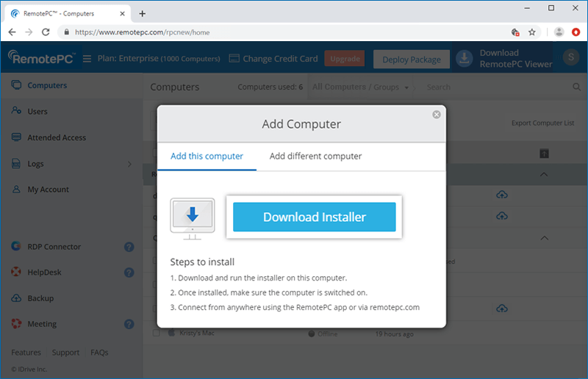The image size is (588, 379).
Task: Click the browser back arrow
Action: 12,32
